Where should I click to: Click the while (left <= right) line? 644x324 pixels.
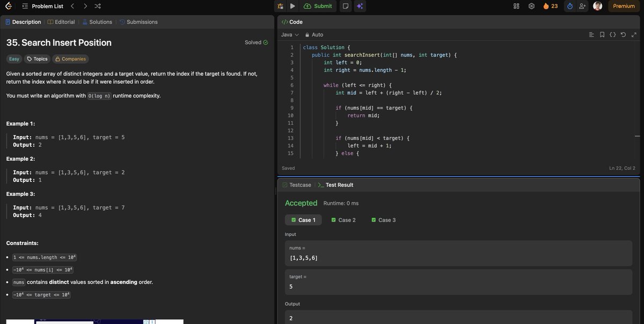357,85
